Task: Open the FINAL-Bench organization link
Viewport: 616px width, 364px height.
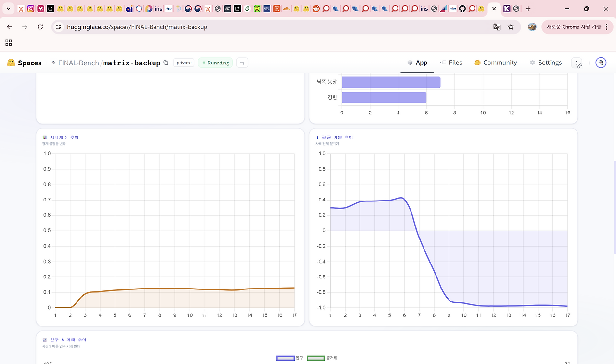Action: point(78,63)
